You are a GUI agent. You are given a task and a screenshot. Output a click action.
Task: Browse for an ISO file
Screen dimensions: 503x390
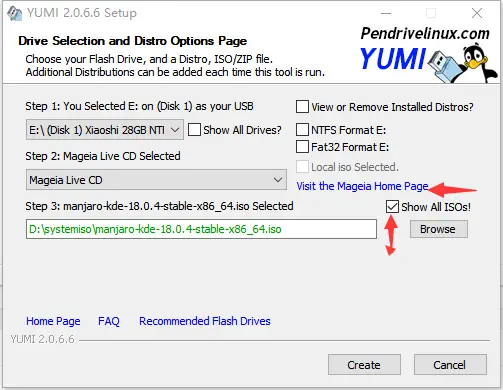pos(439,229)
